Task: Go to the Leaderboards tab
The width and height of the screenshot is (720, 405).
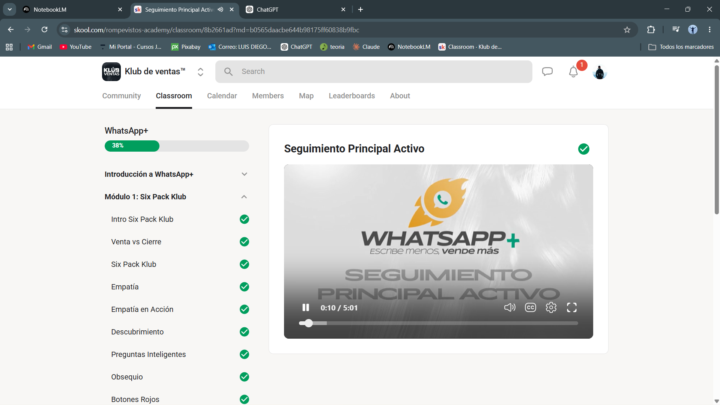Action: point(352,96)
